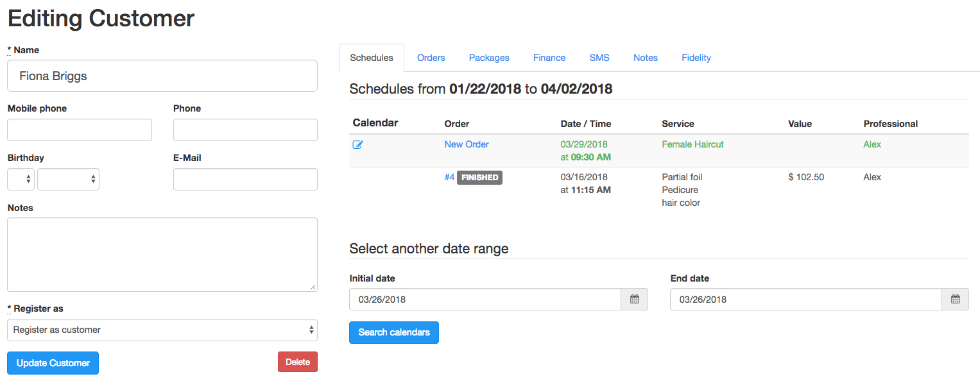Viewport: 980px width, 381px height.
Task: Click the Professional column header
Action: pyautogui.click(x=891, y=124)
